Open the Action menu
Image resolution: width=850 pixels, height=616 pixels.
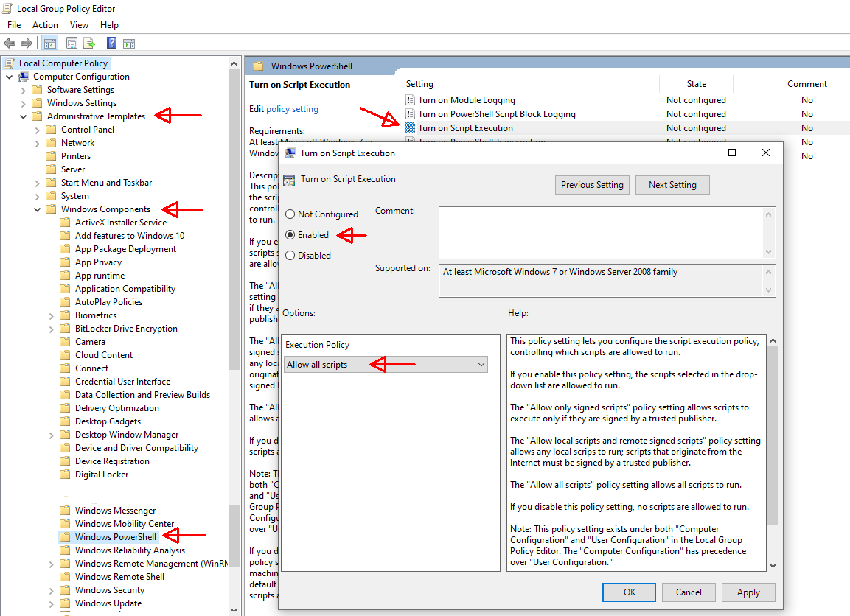(45, 25)
